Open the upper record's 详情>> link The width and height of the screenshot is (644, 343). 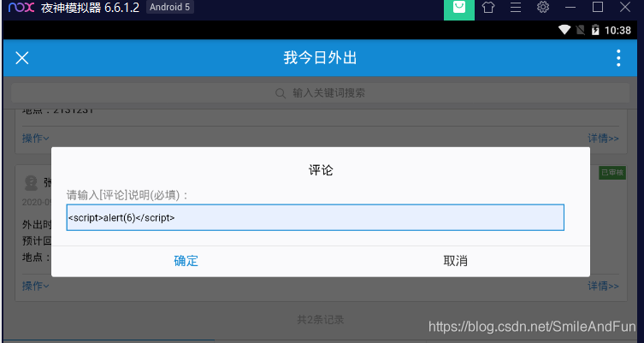pyautogui.click(x=603, y=138)
